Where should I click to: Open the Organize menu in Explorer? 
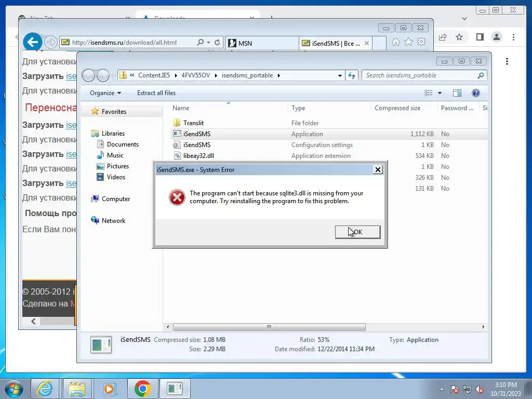click(x=105, y=93)
